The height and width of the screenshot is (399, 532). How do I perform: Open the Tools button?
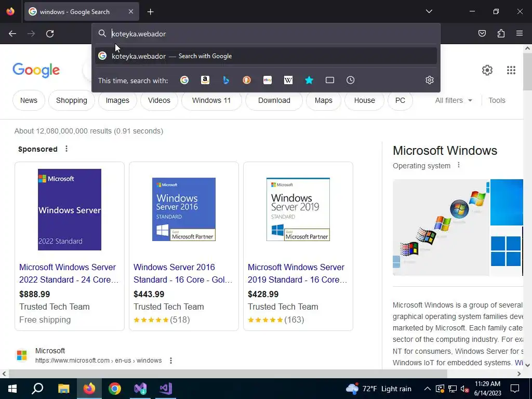497,100
